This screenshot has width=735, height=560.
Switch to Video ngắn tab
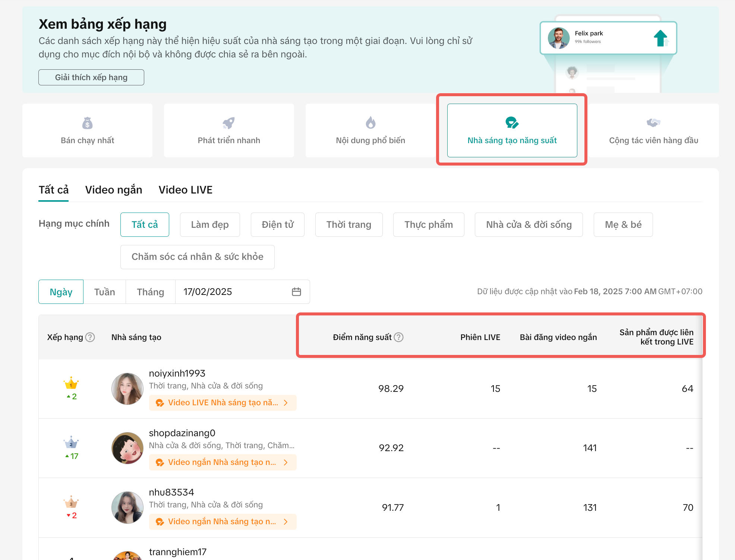pos(113,190)
